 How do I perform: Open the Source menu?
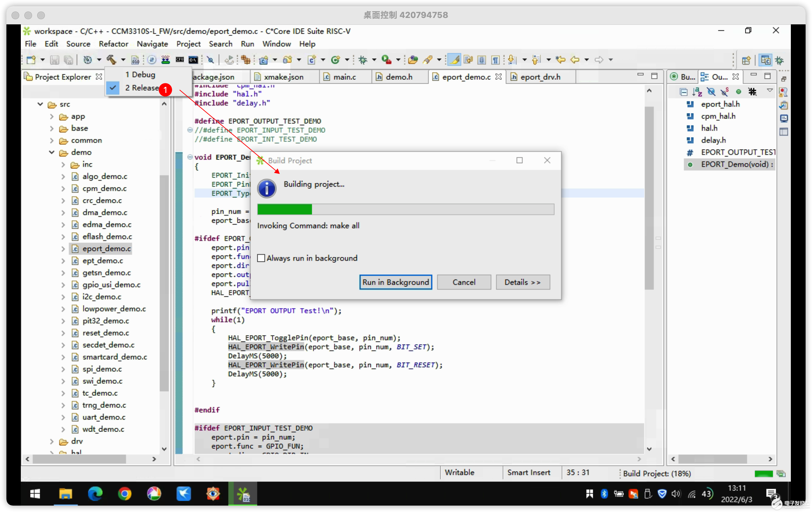77,44
